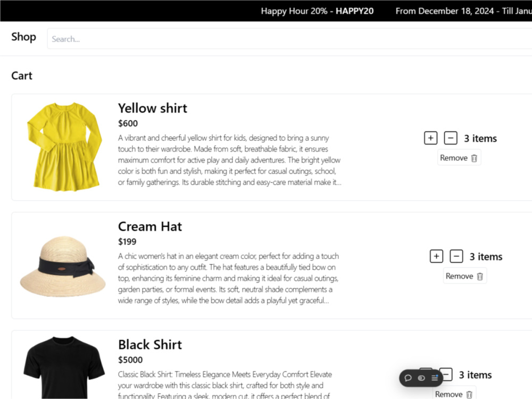Increase the Black Shirt quantity
532x399 pixels.
point(427,375)
